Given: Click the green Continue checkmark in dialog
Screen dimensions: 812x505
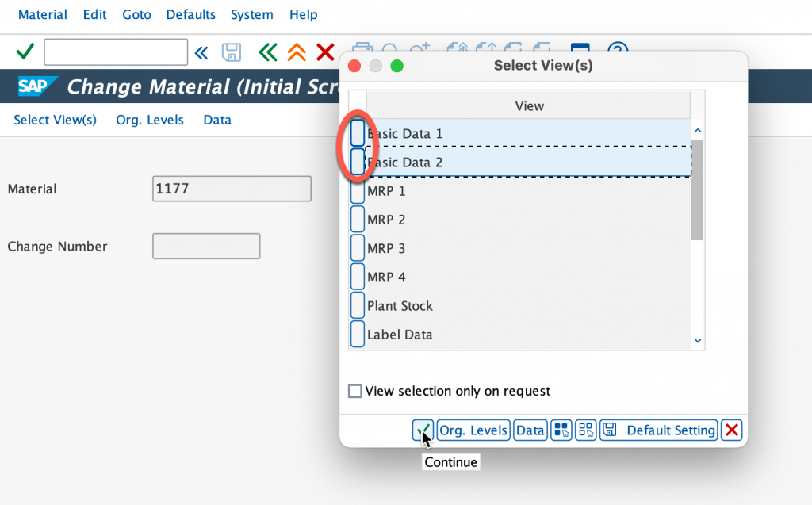Looking at the screenshot, I should click(423, 430).
